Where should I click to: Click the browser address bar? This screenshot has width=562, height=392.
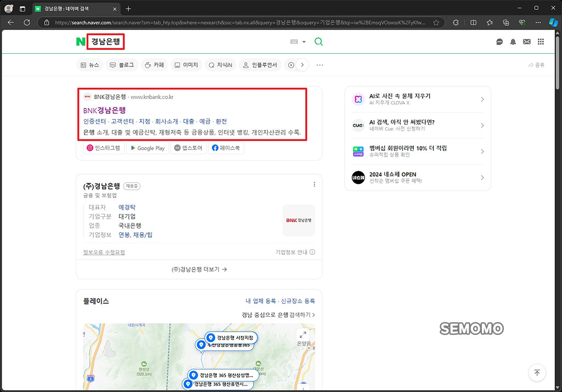pos(239,23)
